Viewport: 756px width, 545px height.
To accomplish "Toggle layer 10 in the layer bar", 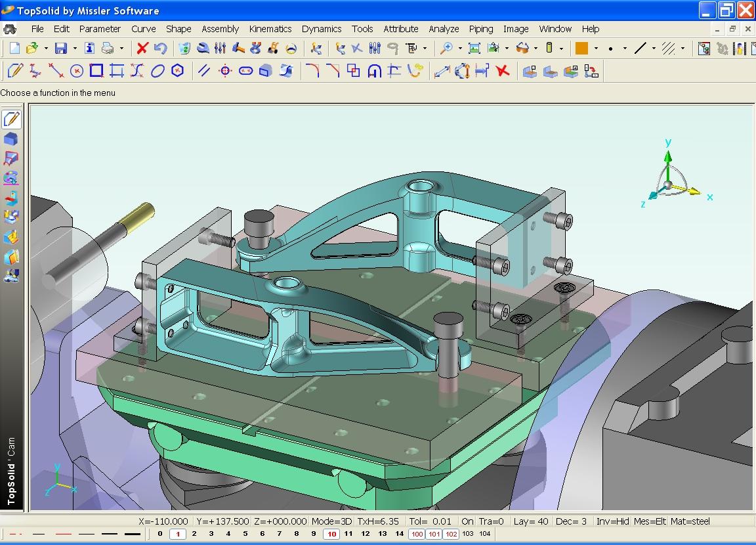I will click(x=332, y=534).
